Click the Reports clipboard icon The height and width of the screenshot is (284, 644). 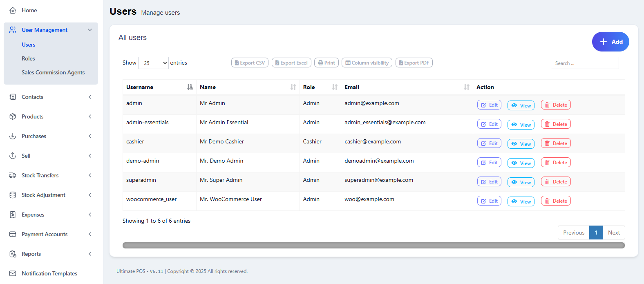13,254
